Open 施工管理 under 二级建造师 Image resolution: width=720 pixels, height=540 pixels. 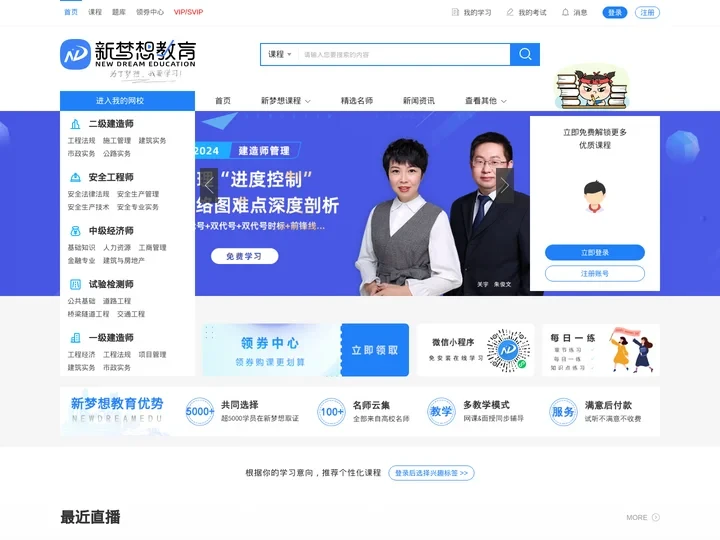117,141
